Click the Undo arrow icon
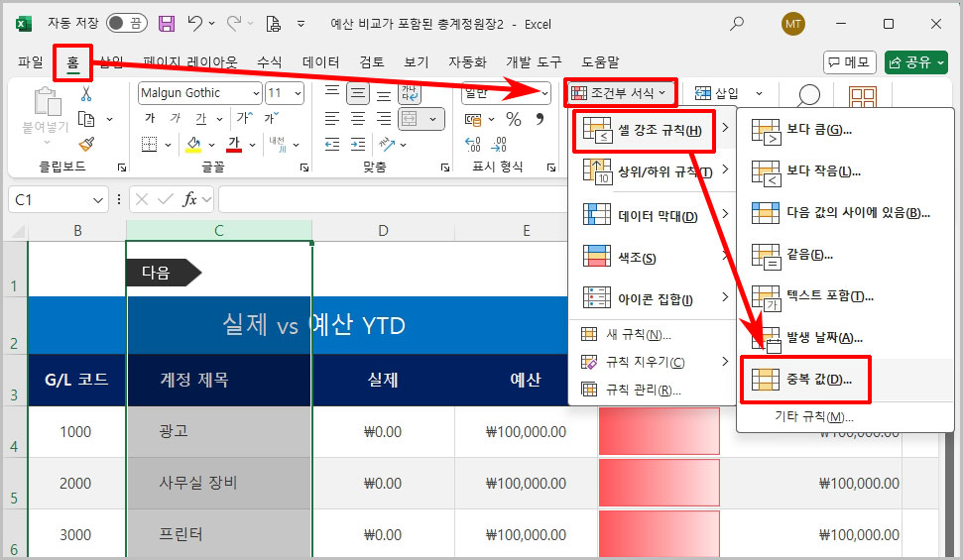Screen dimensions: 963x560 pyautogui.click(x=195, y=24)
